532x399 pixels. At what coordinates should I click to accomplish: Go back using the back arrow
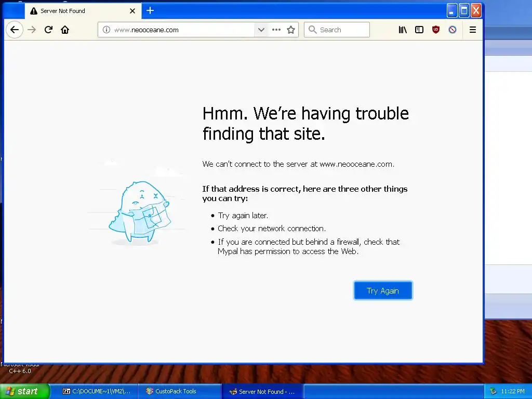[15, 30]
